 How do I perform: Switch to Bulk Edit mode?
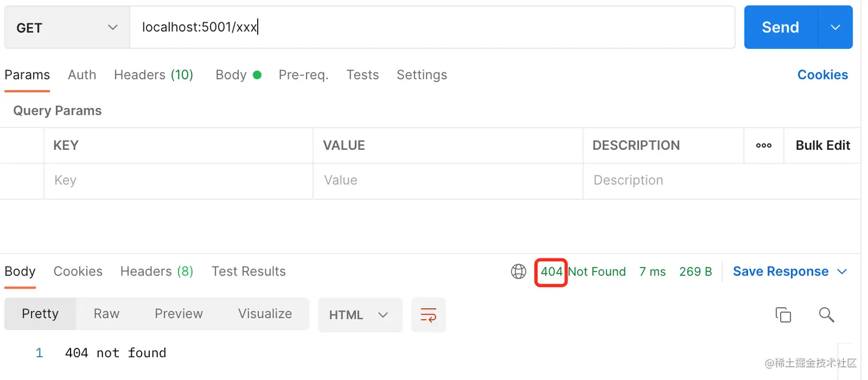823,146
